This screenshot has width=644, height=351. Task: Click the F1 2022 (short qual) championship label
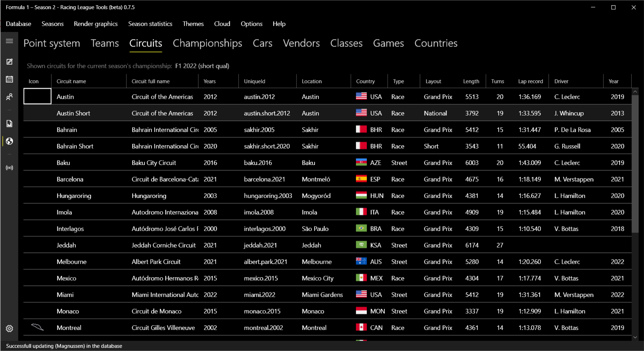[202, 66]
